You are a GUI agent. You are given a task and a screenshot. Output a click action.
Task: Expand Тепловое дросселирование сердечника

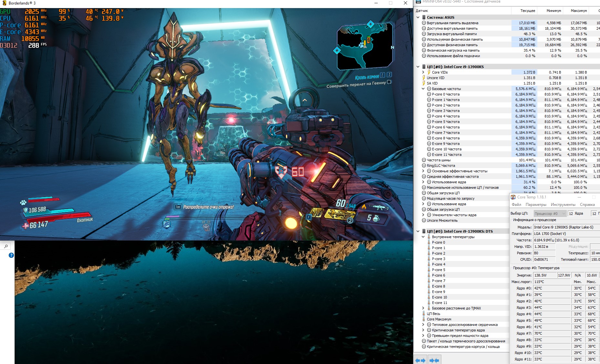(x=423, y=325)
